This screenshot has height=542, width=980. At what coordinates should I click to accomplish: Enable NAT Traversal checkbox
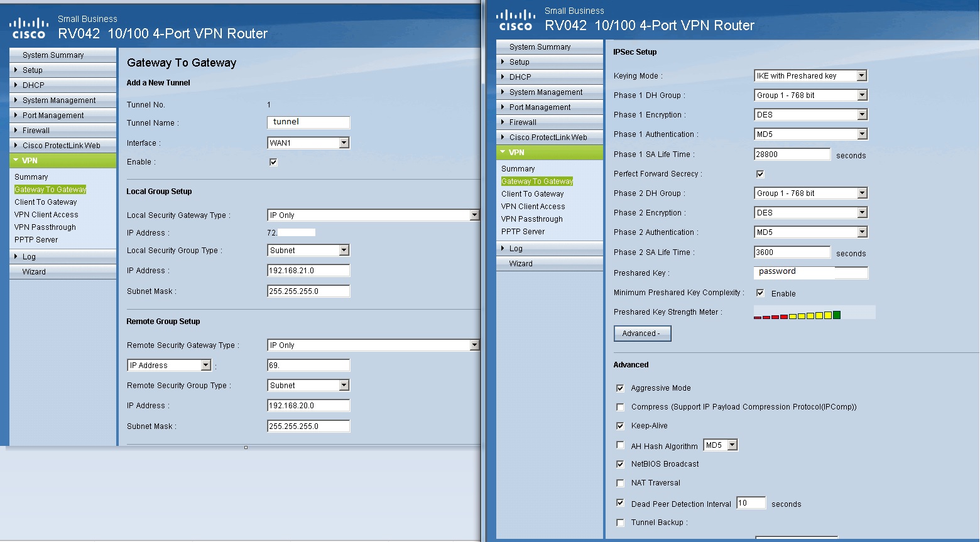620,483
